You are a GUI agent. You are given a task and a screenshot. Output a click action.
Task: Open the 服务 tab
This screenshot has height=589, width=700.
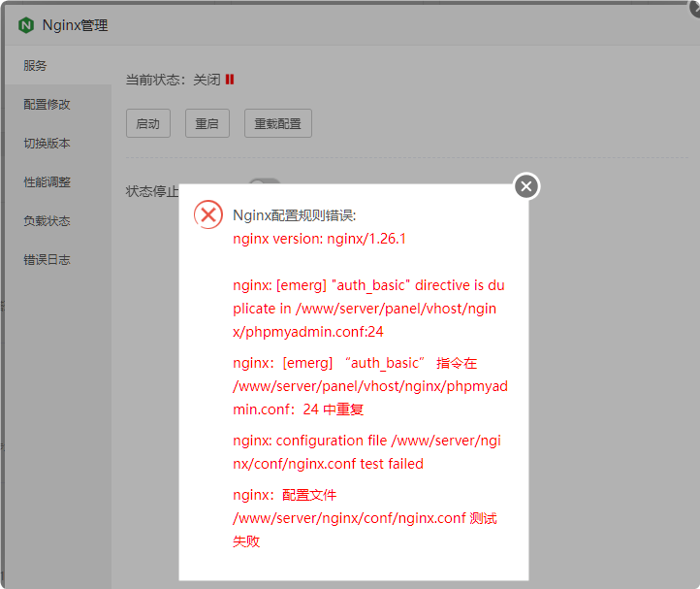pyautogui.click(x=58, y=66)
